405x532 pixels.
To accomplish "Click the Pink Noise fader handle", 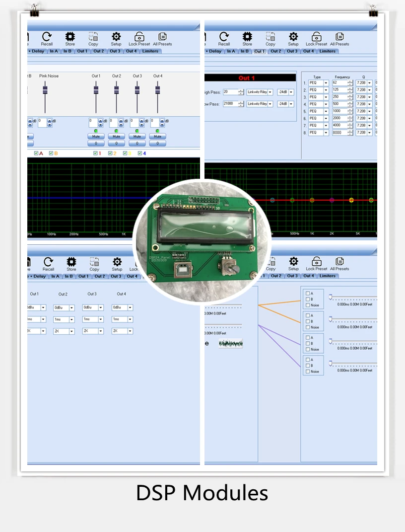I will (x=45, y=89).
